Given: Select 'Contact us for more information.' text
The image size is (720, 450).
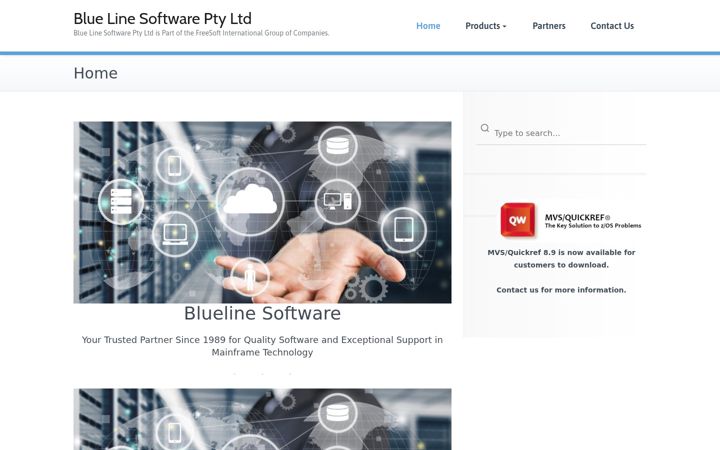Looking at the screenshot, I should point(561,290).
